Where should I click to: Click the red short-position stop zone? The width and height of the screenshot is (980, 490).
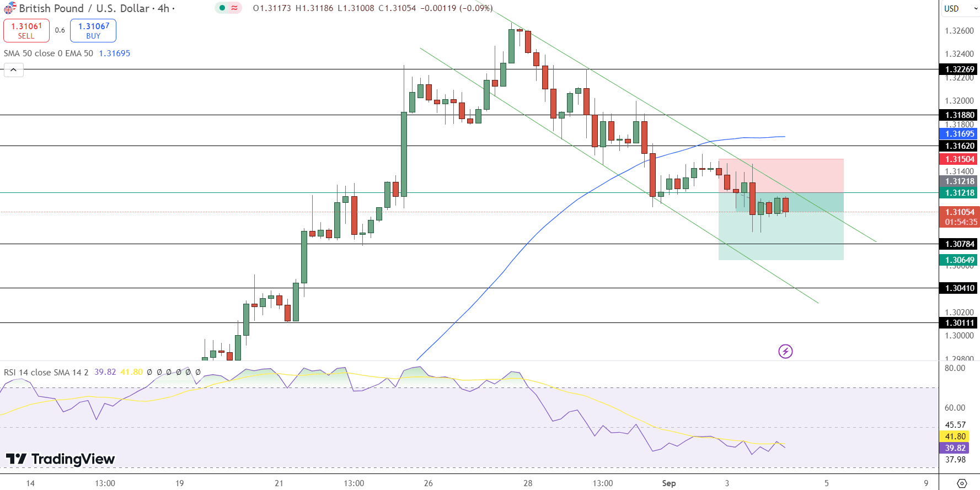(x=781, y=175)
